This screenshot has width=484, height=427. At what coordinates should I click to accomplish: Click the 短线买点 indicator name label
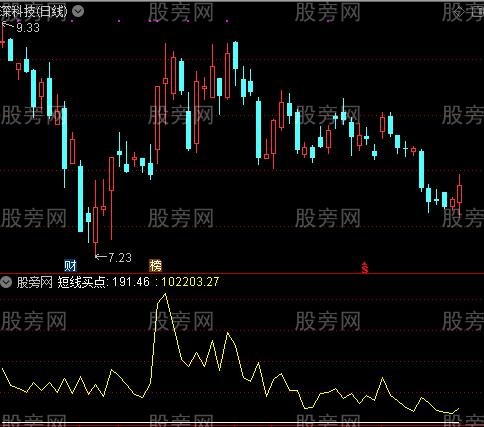[82, 282]
